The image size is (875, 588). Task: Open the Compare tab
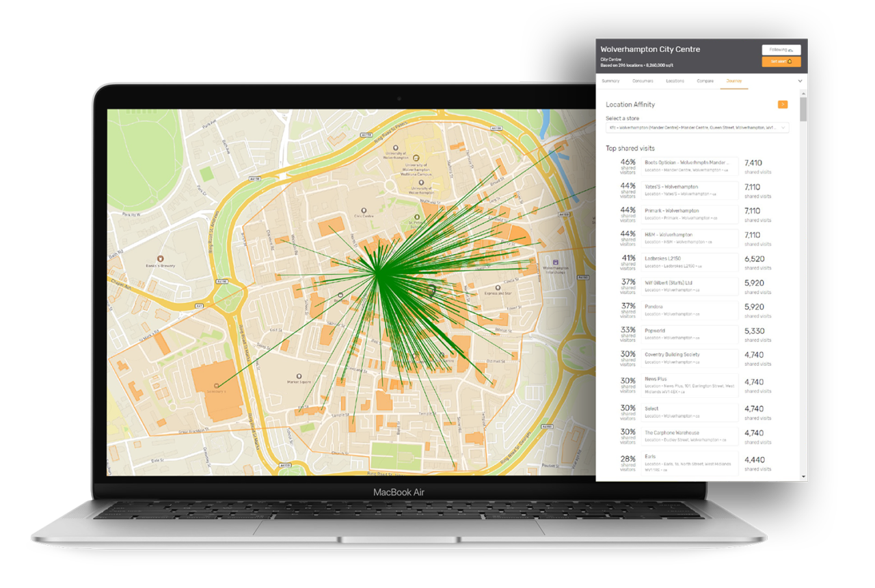coord(705,81)
